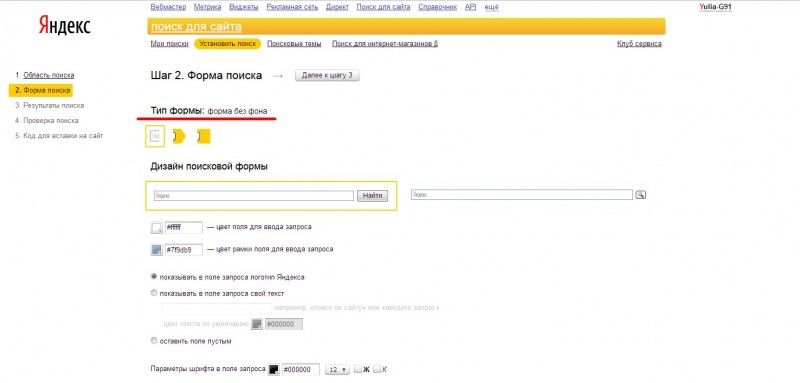Viewport: 800px width, 383px height.
Task: Open the Метрика link
Action: (x=208, y=7)
